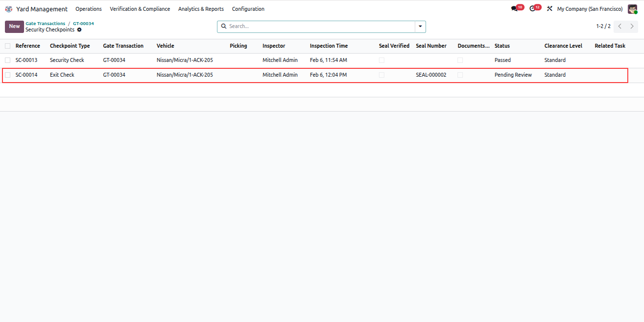Select the SC-00013 row checkbox

click(7, 60)
